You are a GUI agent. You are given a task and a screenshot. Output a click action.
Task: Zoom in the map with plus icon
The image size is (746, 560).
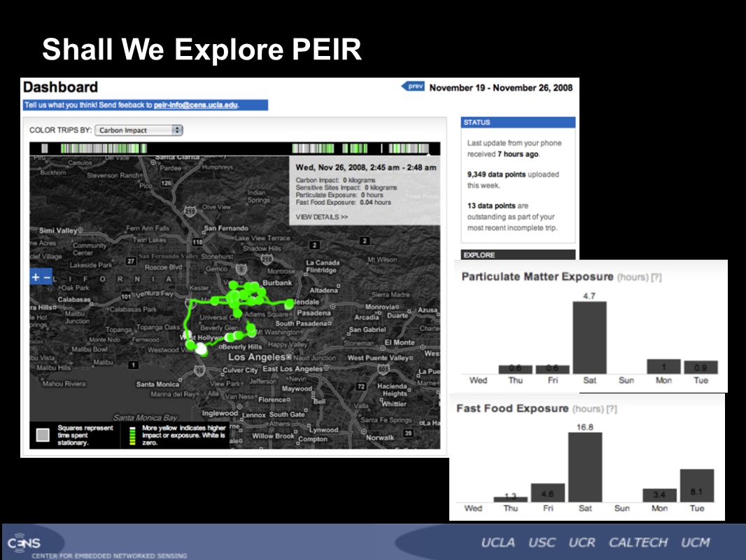click(36, 277)
